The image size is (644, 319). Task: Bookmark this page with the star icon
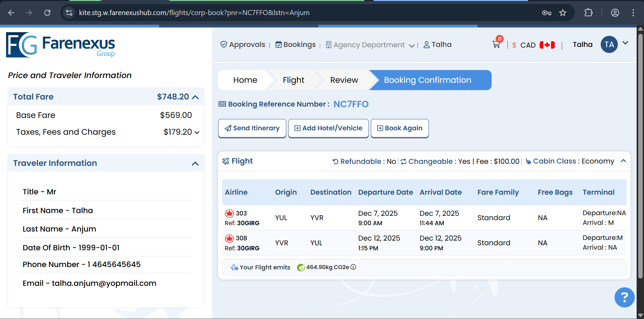click(x=563, y=13)
